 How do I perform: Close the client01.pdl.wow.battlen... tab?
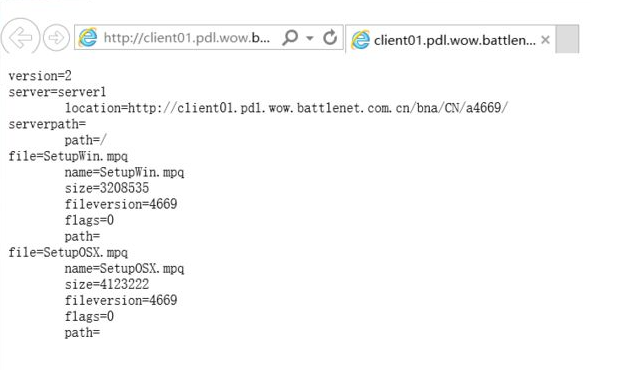[x=545, y=40]
